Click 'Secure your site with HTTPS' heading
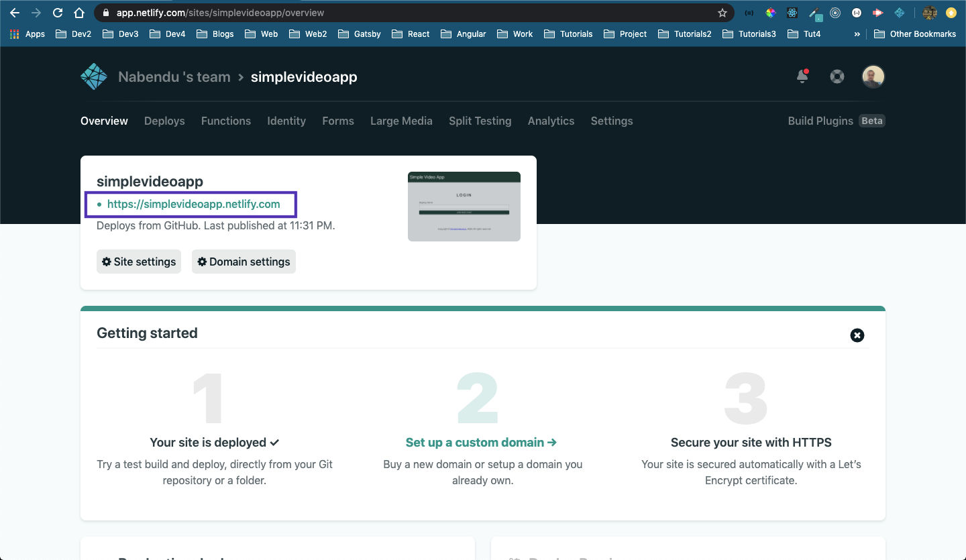The width and height of the screenshot is (966, 560). pyautogui.click(x=751, y=442)
